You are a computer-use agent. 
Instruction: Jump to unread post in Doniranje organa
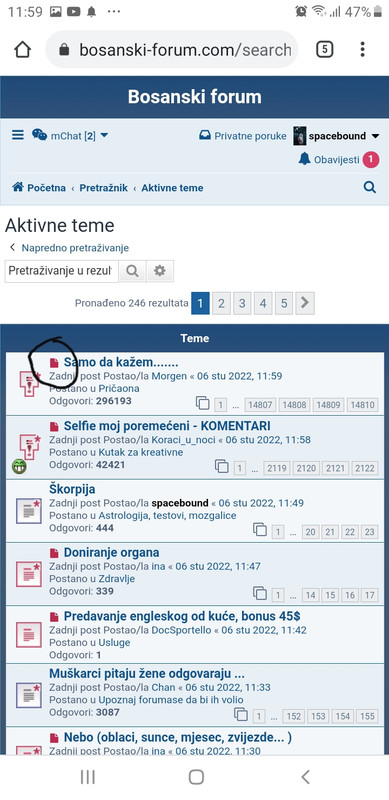point(54,553)
